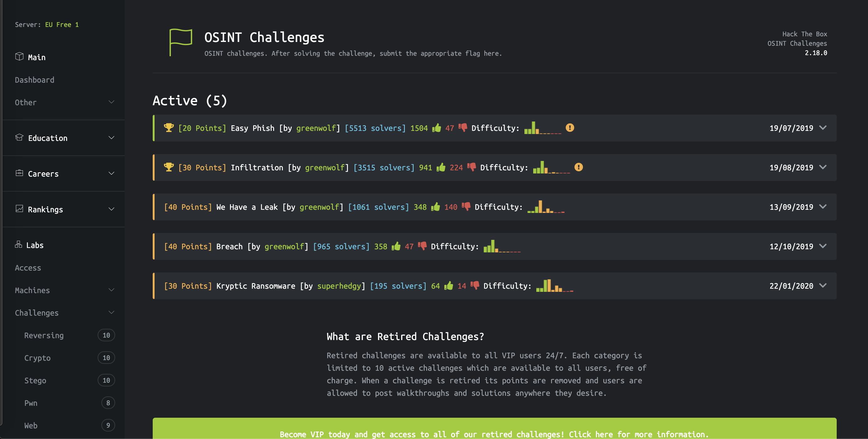This screenshot has width=868, height=439.
Task: Select the Crypto challenges category
Action: click(x=38, y=358)
